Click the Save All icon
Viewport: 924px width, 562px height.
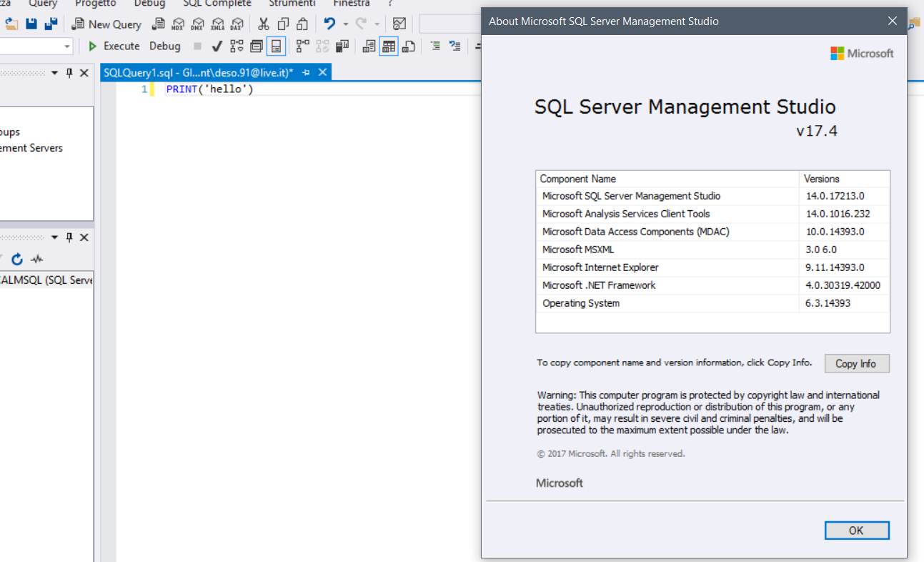(51, 24)
